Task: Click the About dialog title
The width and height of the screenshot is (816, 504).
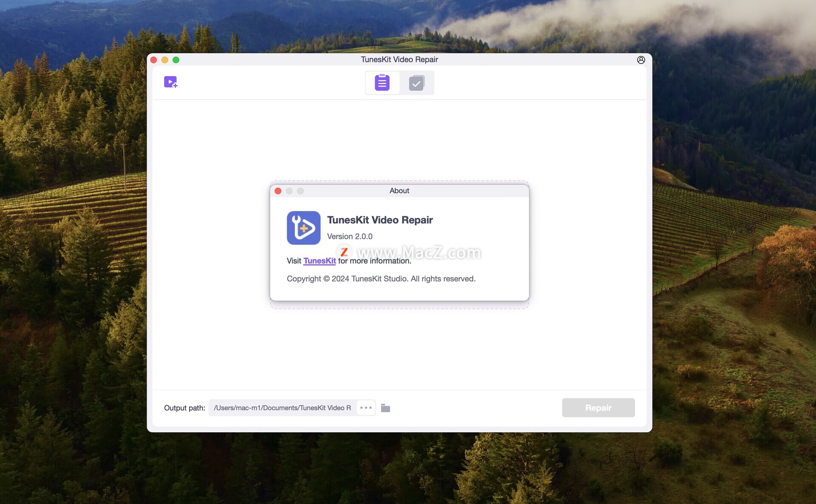Action: [x=399, y=191]
